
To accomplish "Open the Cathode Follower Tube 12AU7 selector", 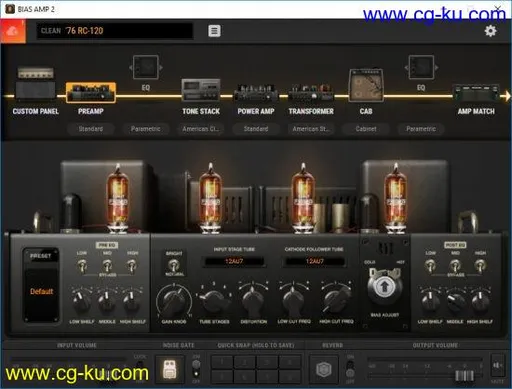I will point(314,261).
